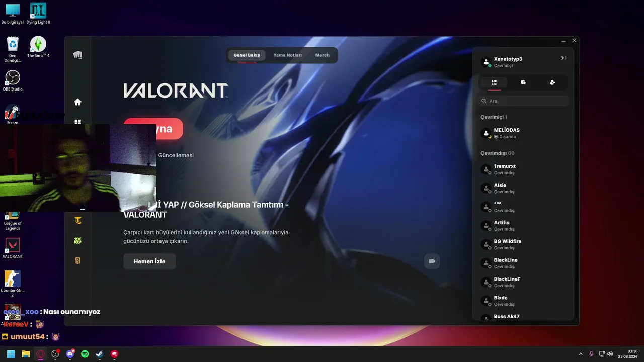Select the OBS Studio desktop shortcut
Image resolution: width=644 pixels, height=362 pixels.
(13, 80)
